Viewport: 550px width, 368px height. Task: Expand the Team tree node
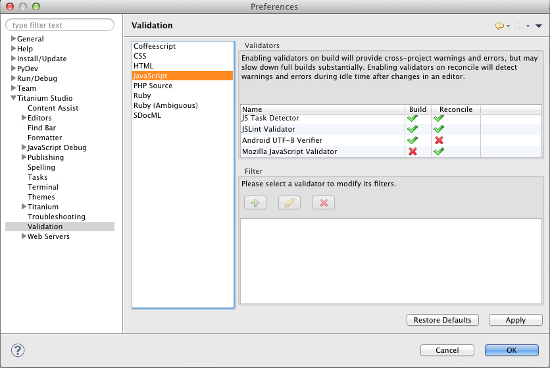(x=13, y=88)
